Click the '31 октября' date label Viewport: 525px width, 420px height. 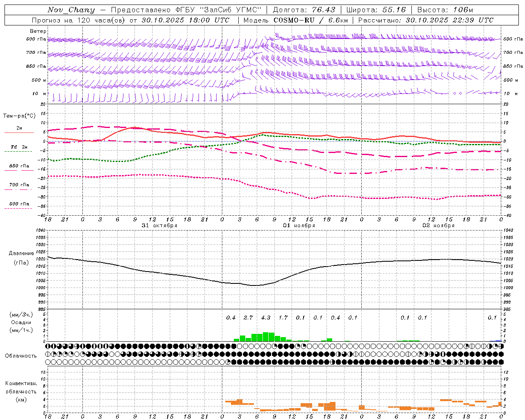160,225
